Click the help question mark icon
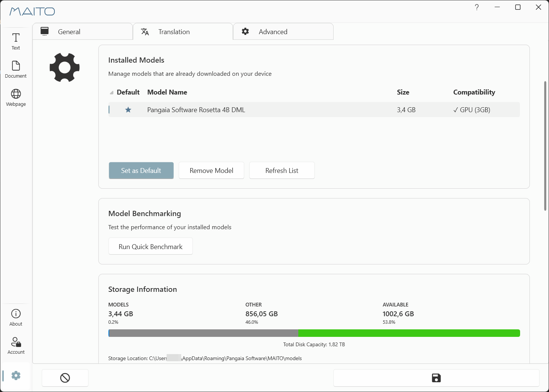Screen dimensions: 549x392 pos(477,8)
